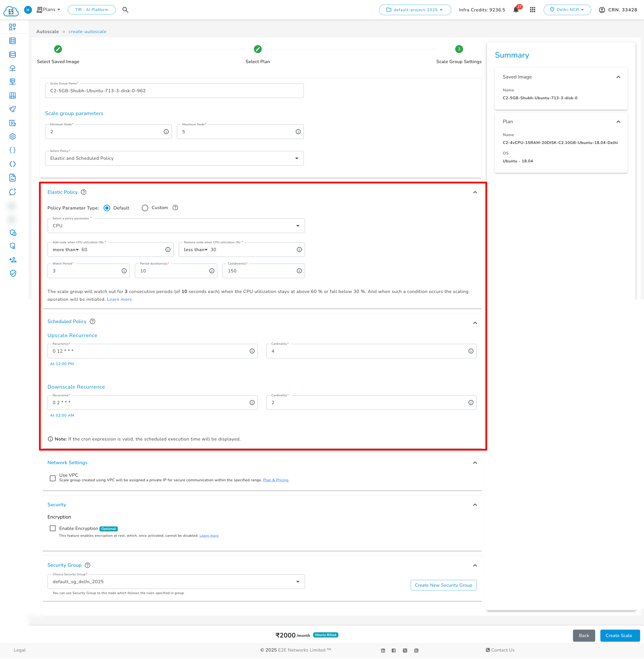644x659 pixels.
Task: Open the apps grid menu near Infra Credits
Action: tap(532, 10)
